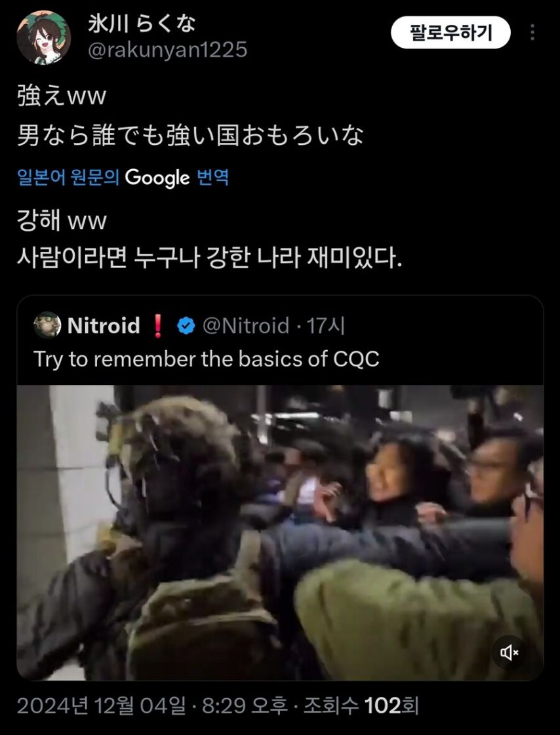Open the Nitroid small profile avatar
The height and width of the screenshot is (735, 560).
click(x=47, y=325)
